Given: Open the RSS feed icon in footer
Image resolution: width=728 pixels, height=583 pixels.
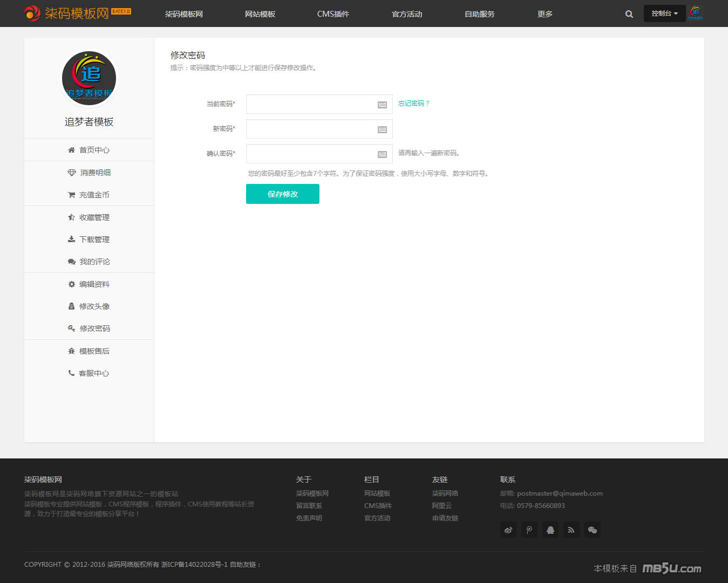Looking at the screenshot, I should tap(571, 530).
